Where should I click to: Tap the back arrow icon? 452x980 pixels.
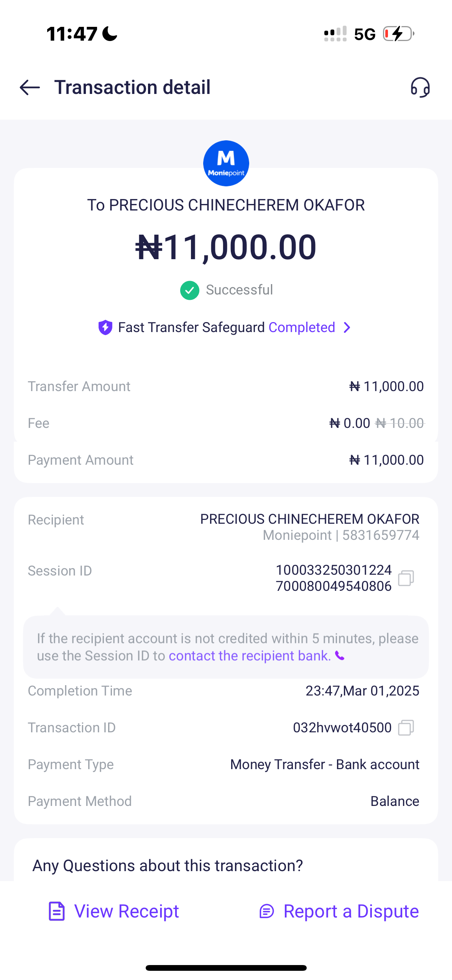(30, 87)
